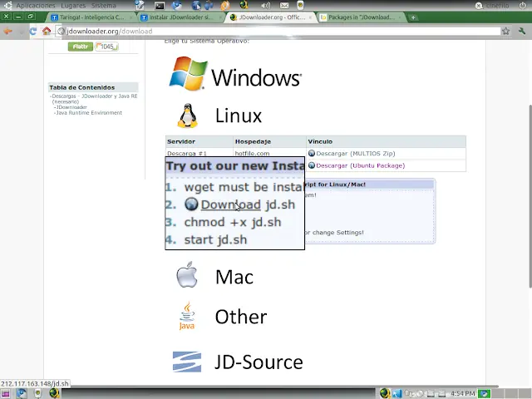532x399 pixels.
Task: Open the mail indicator envelope
Action: (x=284, y=6)
